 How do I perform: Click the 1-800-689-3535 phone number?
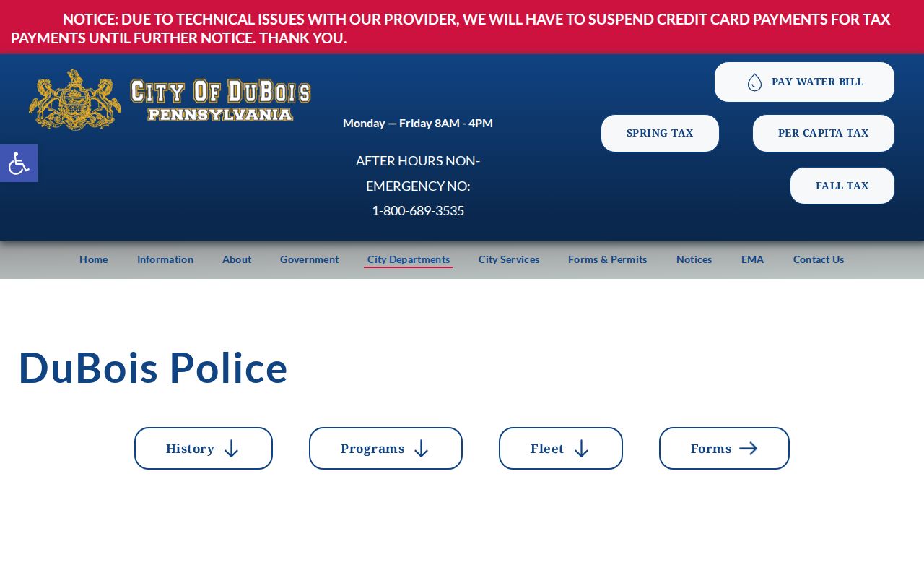[418, 211]
